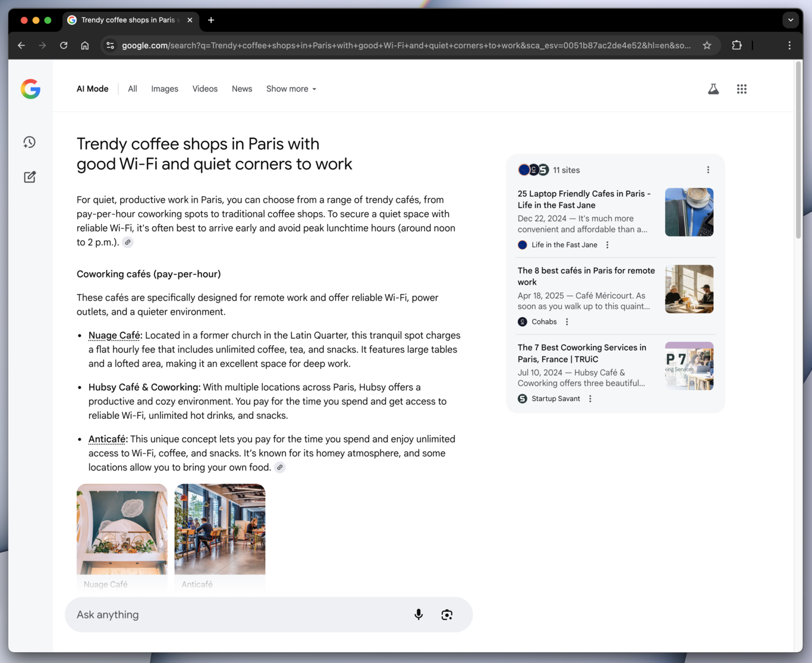Viewport: 812px width, 663px height.
Task: Open Google apps grid
Action: click(742, 89)
